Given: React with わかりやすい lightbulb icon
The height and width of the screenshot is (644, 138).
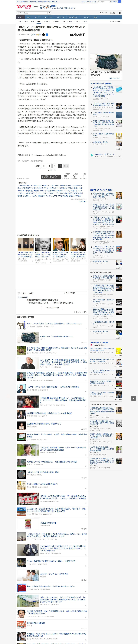Looking at the screenshot, I should [74, 176].
